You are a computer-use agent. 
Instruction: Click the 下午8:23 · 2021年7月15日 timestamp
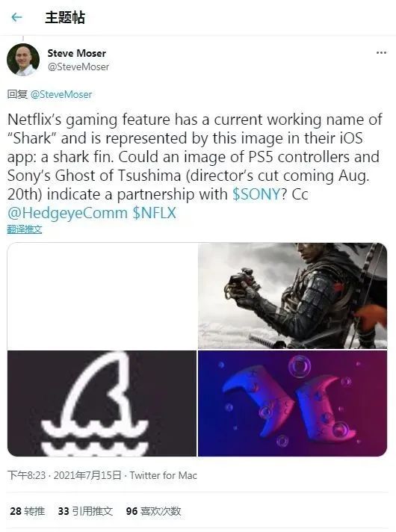pyautogui.click(x=64, y=475)
